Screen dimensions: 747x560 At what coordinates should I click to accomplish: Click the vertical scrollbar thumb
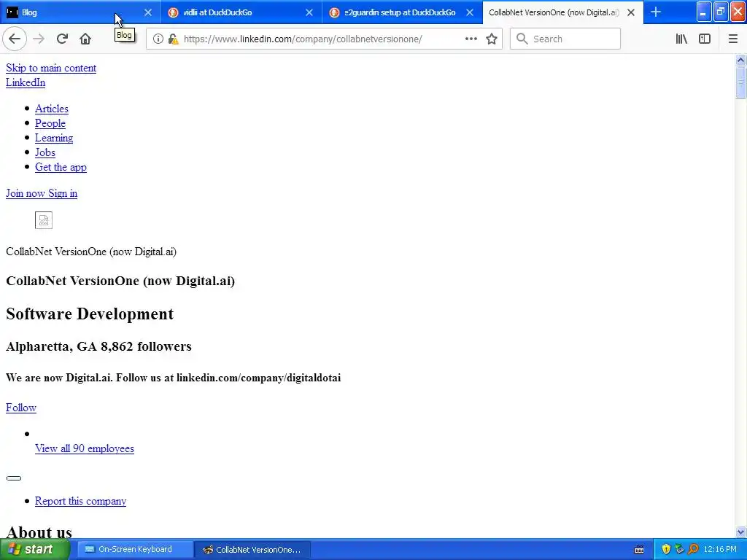click(740, 82)
